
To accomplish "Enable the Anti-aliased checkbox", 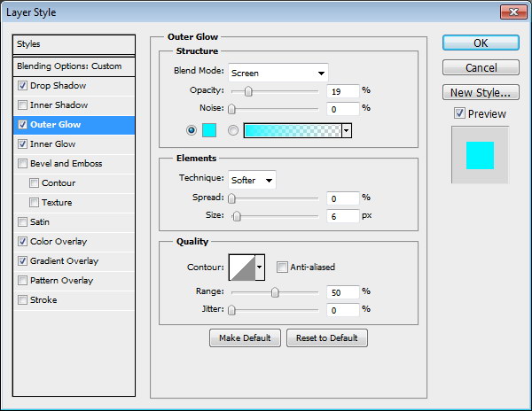I will click(x=282, y=267).
